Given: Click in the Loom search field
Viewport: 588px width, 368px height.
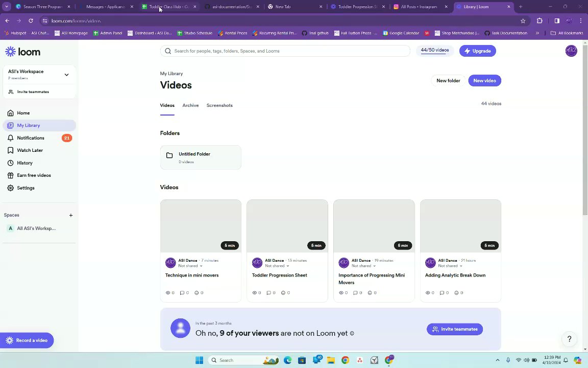Looking at the screenshot, I should (285, 51).
